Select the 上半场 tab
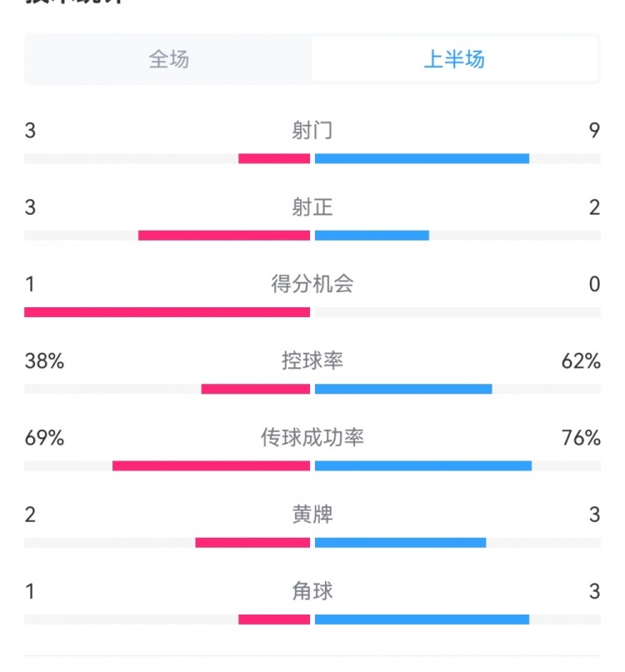The width and height of the screenshot is (625, 672). click(x=454, y=59)
